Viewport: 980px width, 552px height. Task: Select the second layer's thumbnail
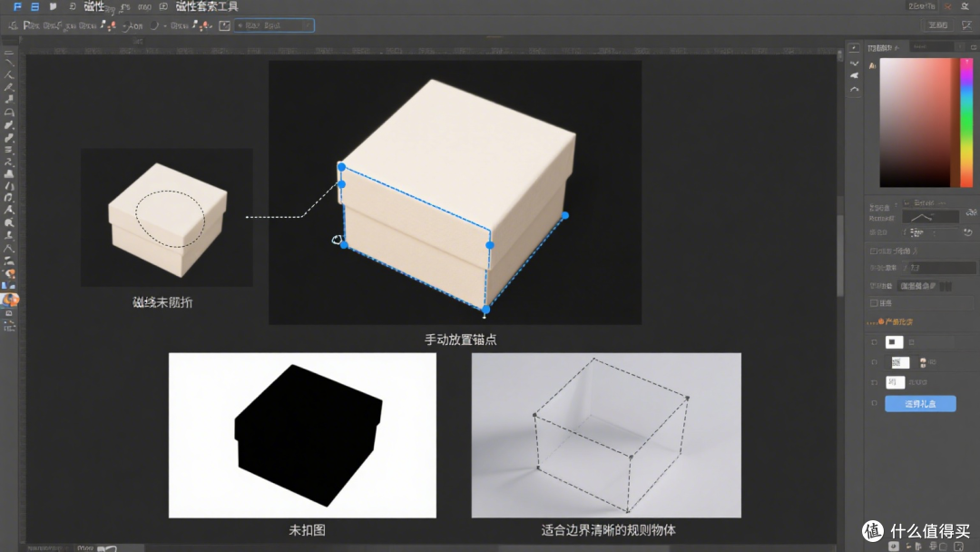coord(900,362)
